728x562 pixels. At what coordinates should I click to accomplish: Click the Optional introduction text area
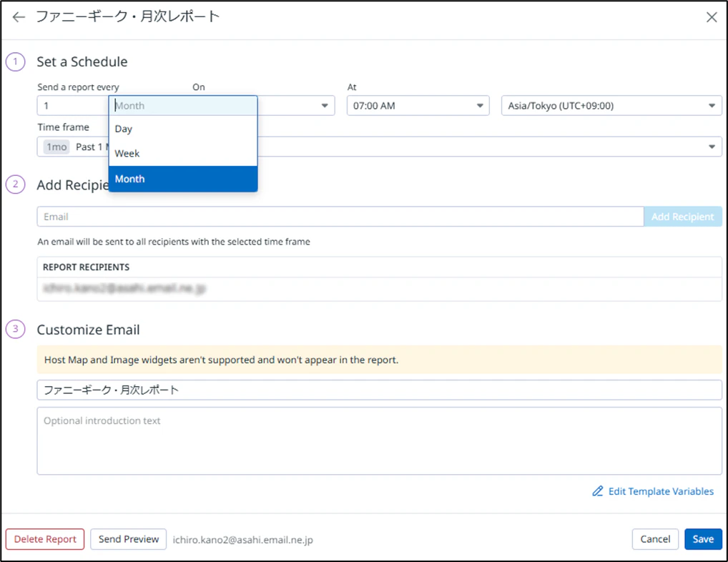click(x=379, y=441)
